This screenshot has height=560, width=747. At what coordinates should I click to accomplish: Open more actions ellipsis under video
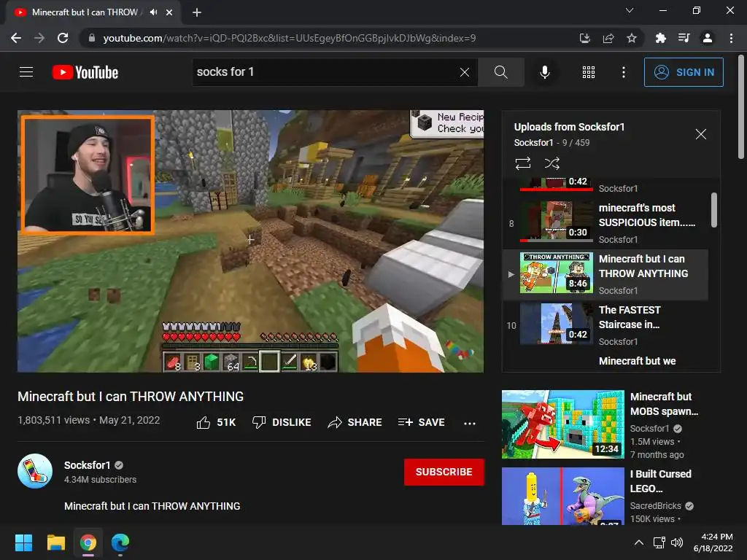[470, 423]
